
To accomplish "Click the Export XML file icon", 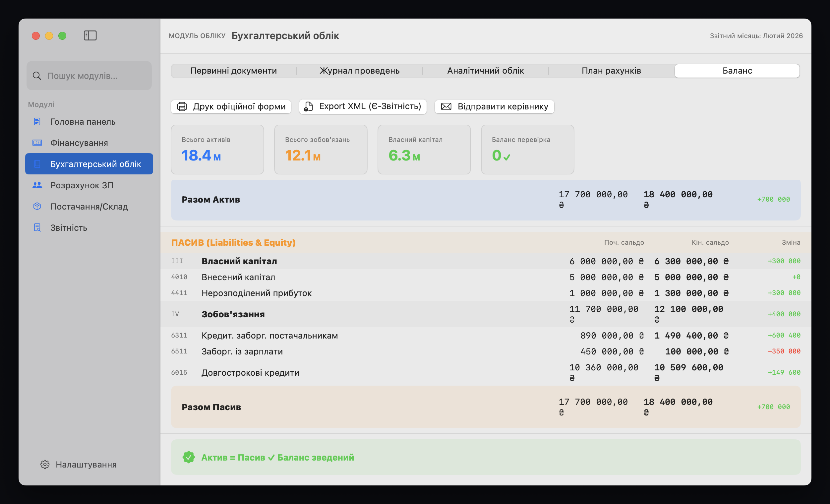I will pos(309,106).
